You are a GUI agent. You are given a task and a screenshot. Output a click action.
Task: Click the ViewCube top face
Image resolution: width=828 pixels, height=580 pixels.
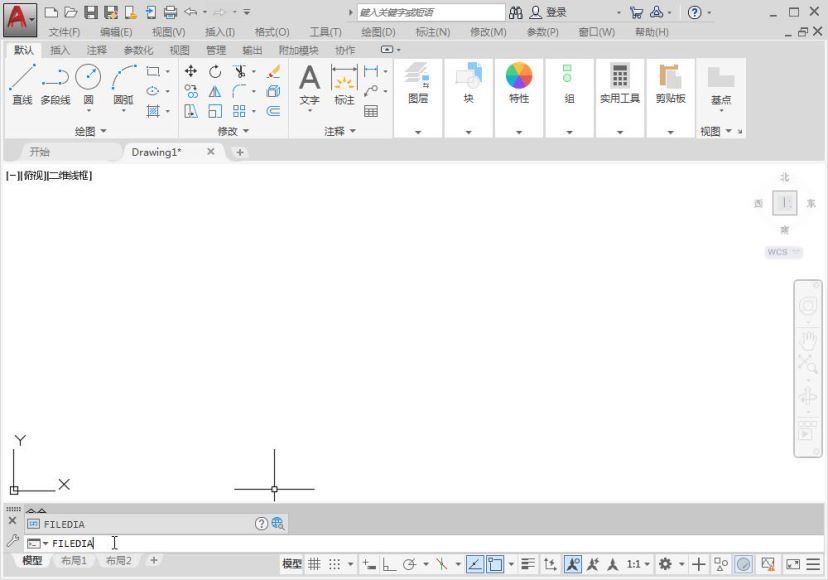(x=785, y=203)
